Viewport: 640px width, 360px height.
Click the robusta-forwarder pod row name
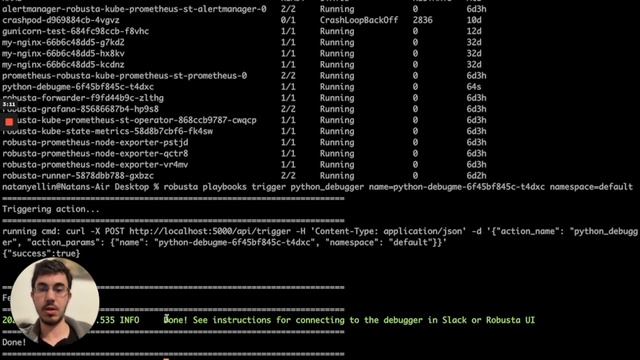[x=83, y=98]
